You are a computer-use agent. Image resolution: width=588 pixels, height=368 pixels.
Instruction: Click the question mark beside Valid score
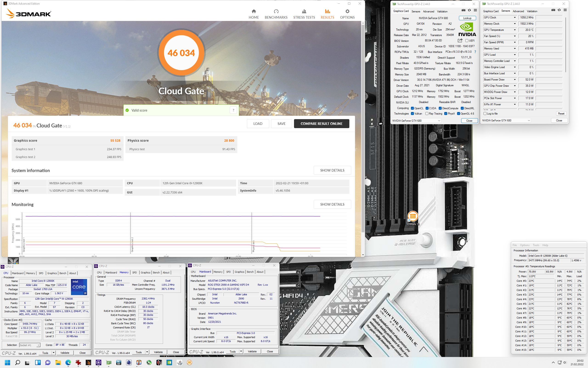click(233, 110)
